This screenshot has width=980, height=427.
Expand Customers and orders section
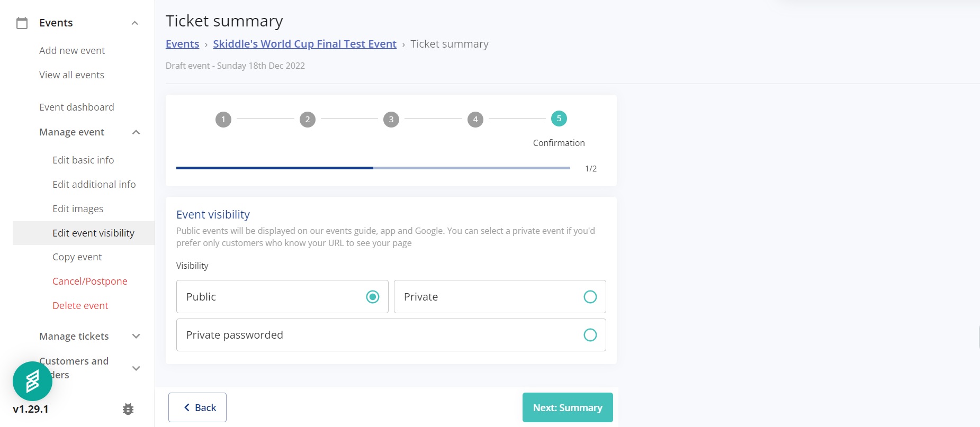coord(136,368)
